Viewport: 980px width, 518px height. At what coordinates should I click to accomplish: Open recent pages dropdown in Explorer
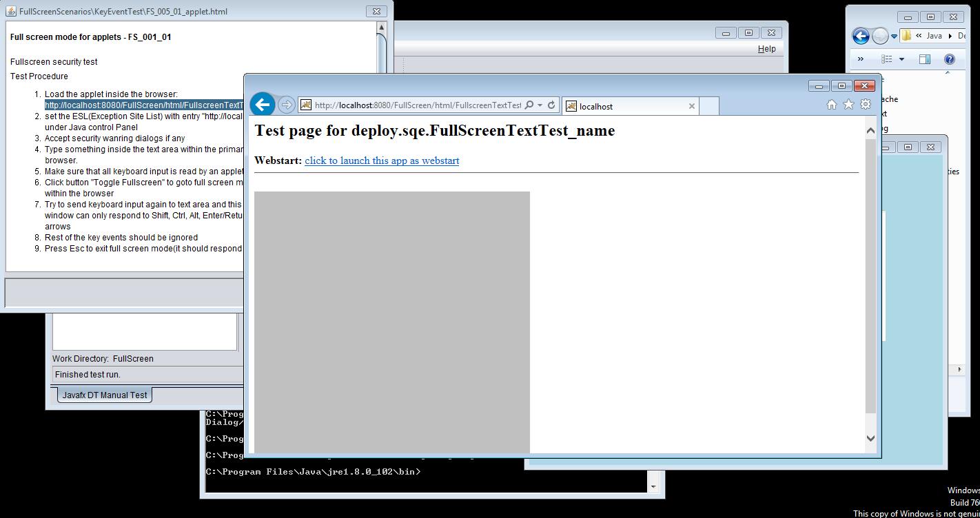895,36
